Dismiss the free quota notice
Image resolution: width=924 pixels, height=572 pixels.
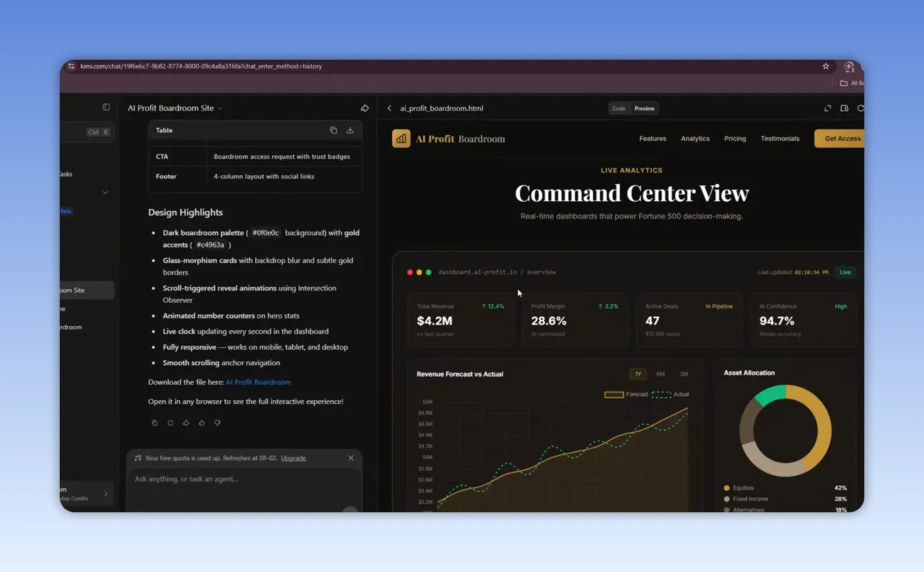[351, 458]
